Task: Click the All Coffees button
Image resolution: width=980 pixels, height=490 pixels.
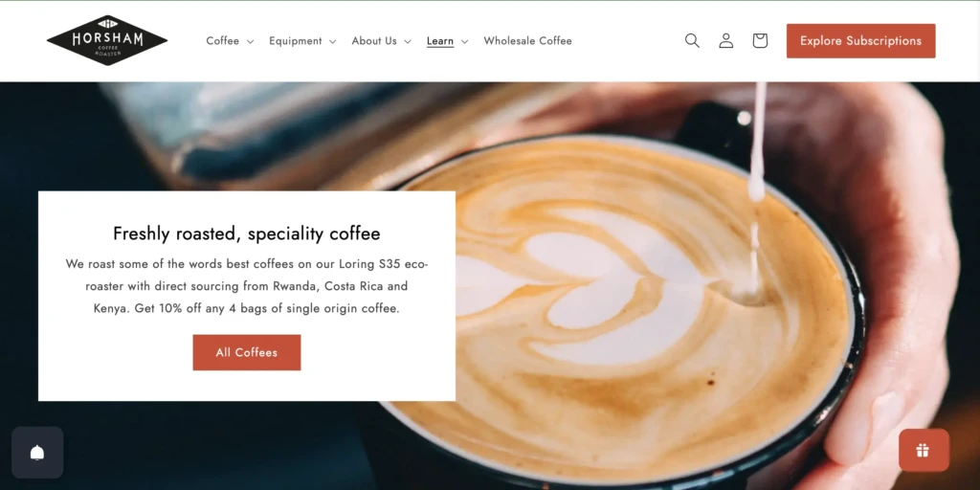Action: (246, 352)
